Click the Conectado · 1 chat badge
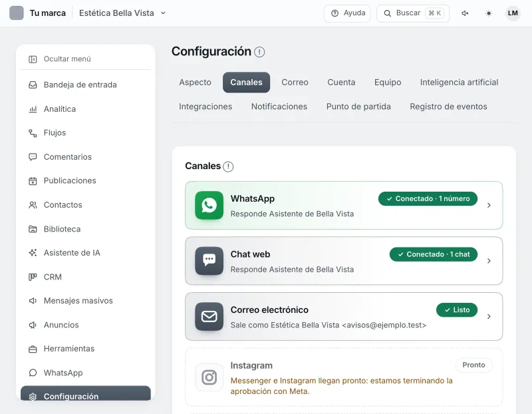 (434, 254)
